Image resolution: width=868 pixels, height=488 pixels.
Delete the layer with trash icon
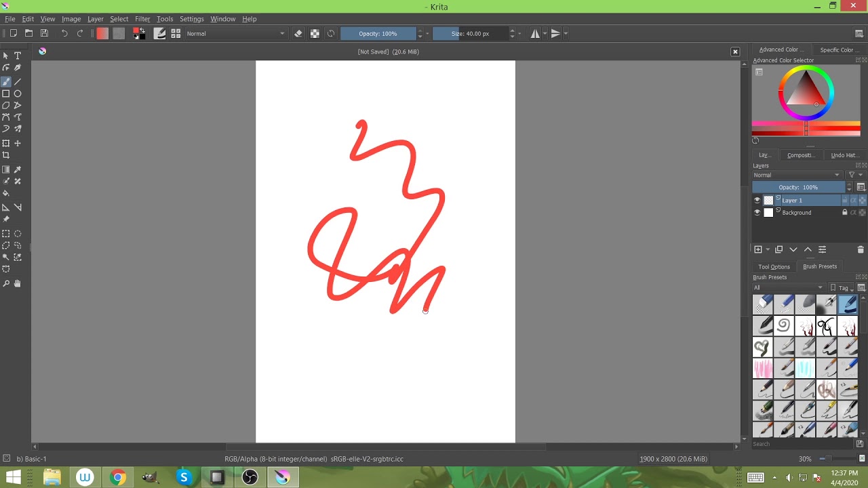coord(861,249)
